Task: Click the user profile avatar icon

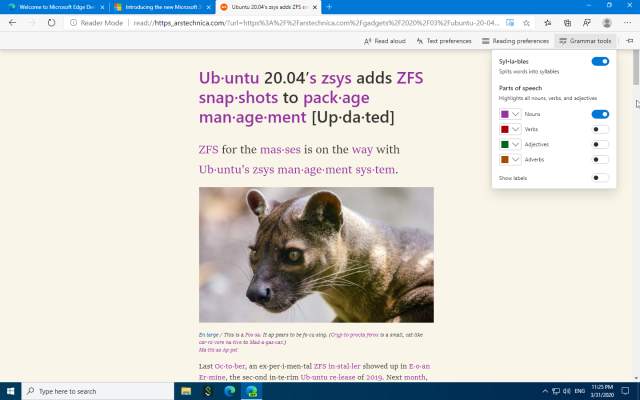Action: click(605, 22)
